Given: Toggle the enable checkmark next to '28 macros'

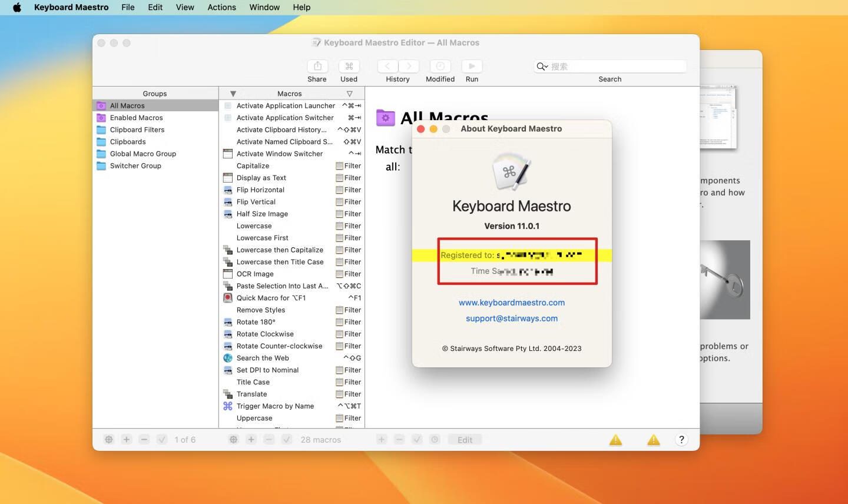Looking at the screenshot, I should [x=287, y=440].
